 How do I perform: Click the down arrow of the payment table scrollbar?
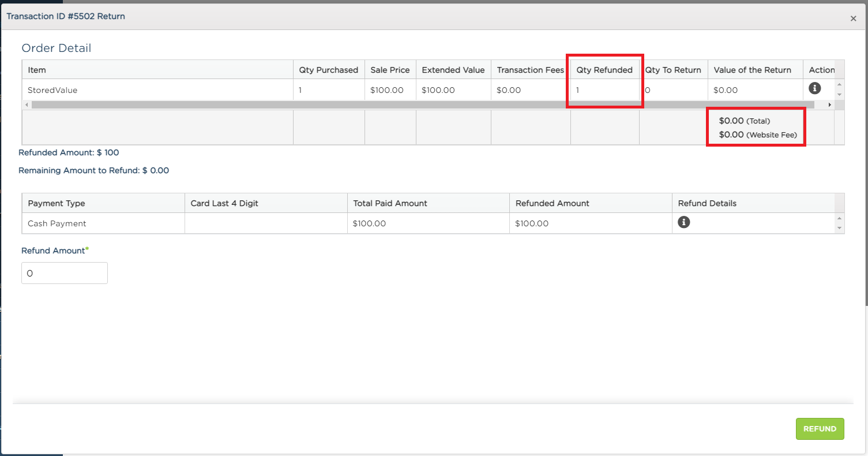click(839, 229)
